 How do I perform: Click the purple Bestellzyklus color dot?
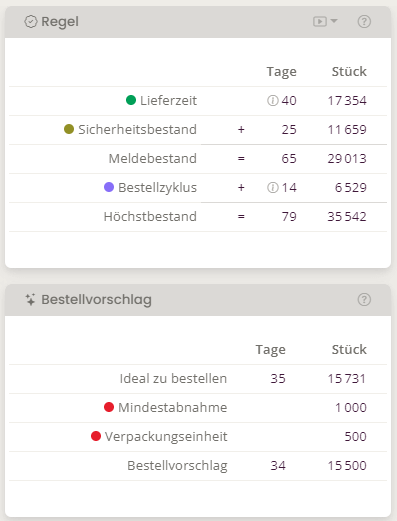(109, 187)
